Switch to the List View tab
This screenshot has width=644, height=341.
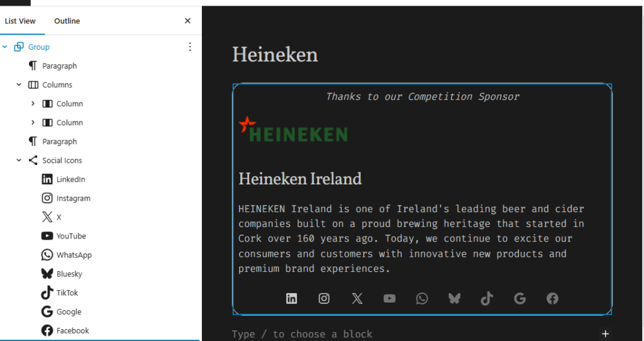[x=20, y=21]
